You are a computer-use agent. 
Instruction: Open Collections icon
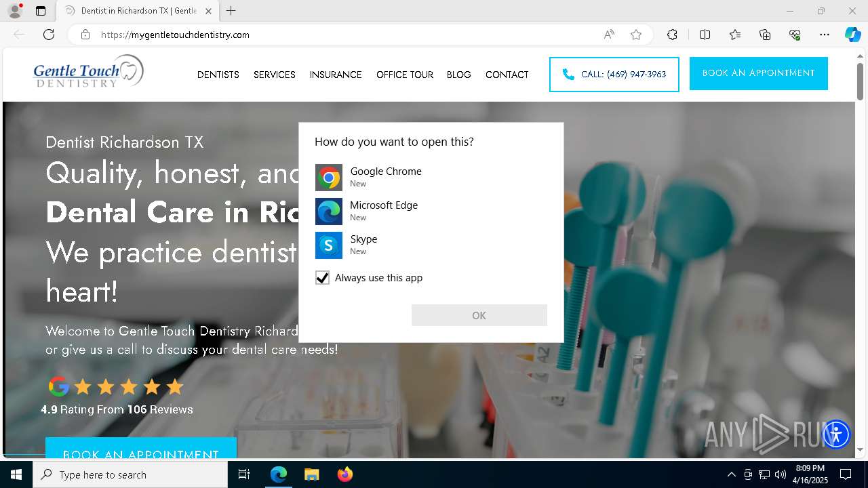(x=765, y=35)
